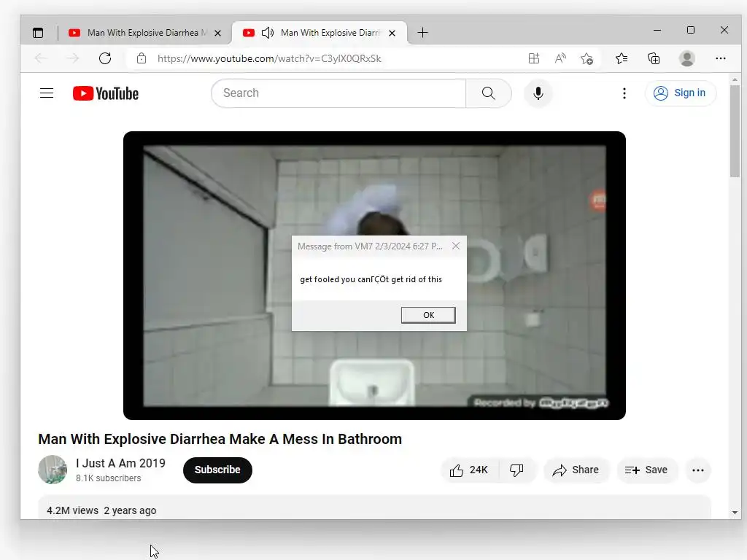
Task: Open Edge Settings and more menu
Action: 721,58
